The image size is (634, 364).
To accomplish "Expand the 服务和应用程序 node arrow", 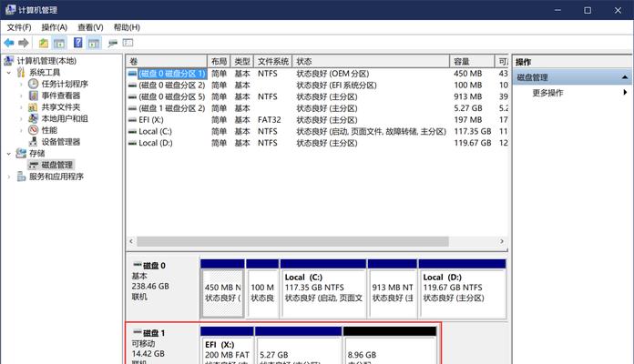I will pos(9,177).
